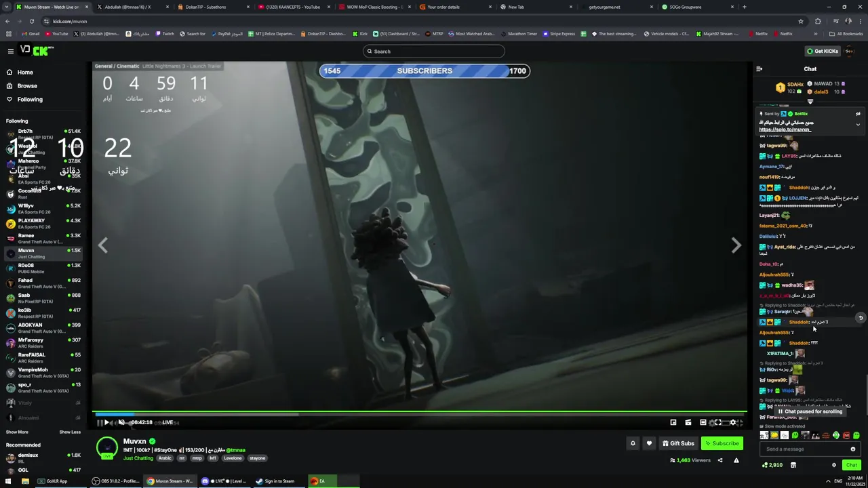Bookmark this page star icon
This screenshot has width=868, height=488.
click(x=800, y=21)
